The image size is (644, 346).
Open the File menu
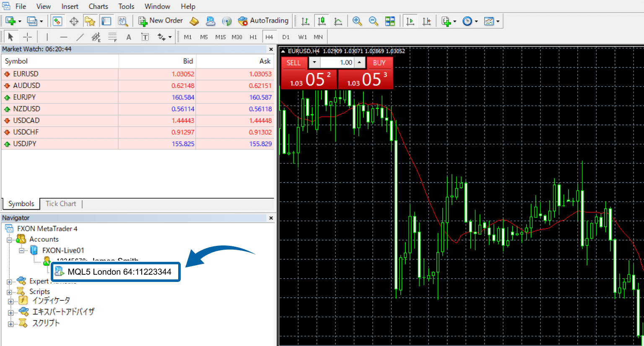21,6
